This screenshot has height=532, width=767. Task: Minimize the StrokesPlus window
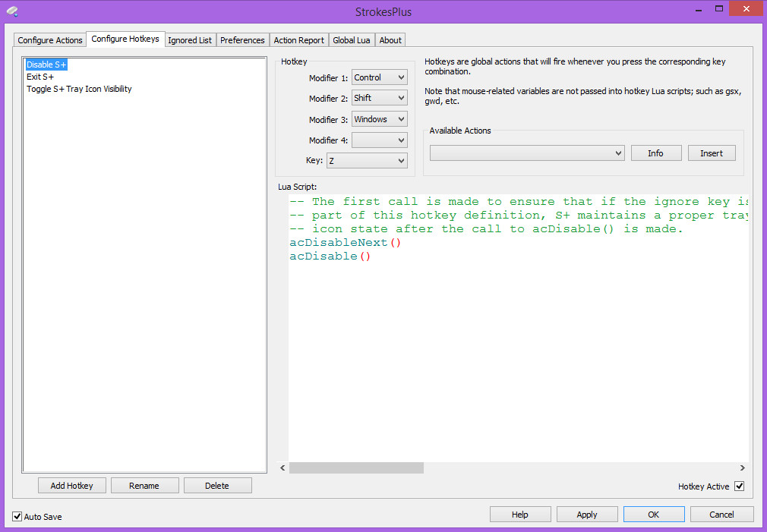click(700, 9)
